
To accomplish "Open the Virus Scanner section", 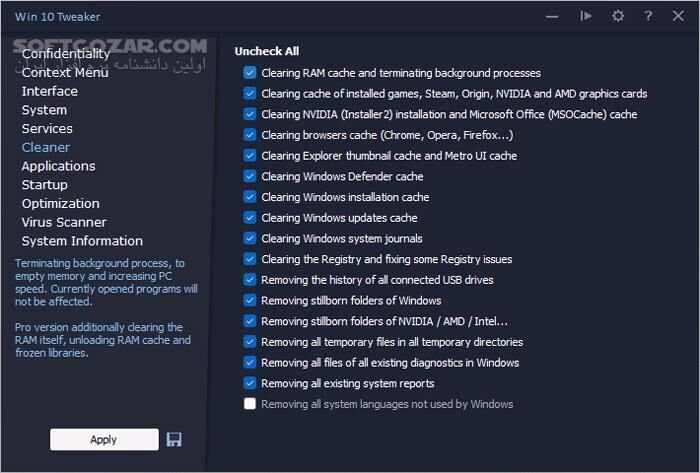I will coord(64,222).
